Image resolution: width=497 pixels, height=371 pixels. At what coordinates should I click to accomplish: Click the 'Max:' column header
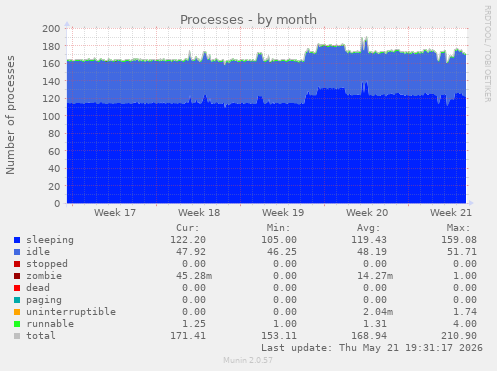[x=459, y=228]
